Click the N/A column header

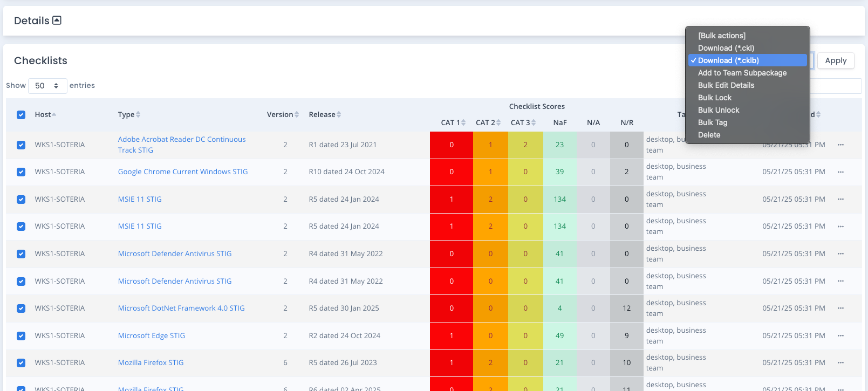593,122
